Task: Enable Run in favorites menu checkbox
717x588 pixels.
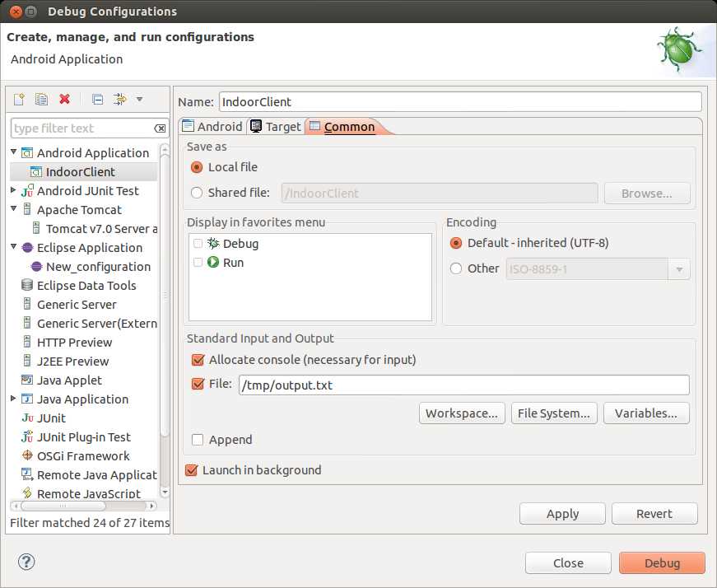Action: 198,262
